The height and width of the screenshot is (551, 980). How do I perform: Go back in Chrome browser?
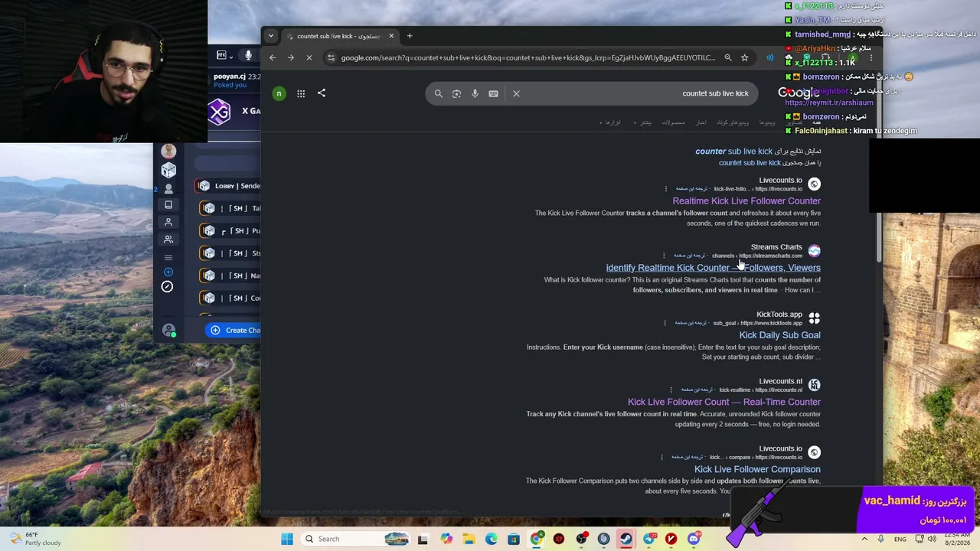pyautogui.click(x=273, y=57)
